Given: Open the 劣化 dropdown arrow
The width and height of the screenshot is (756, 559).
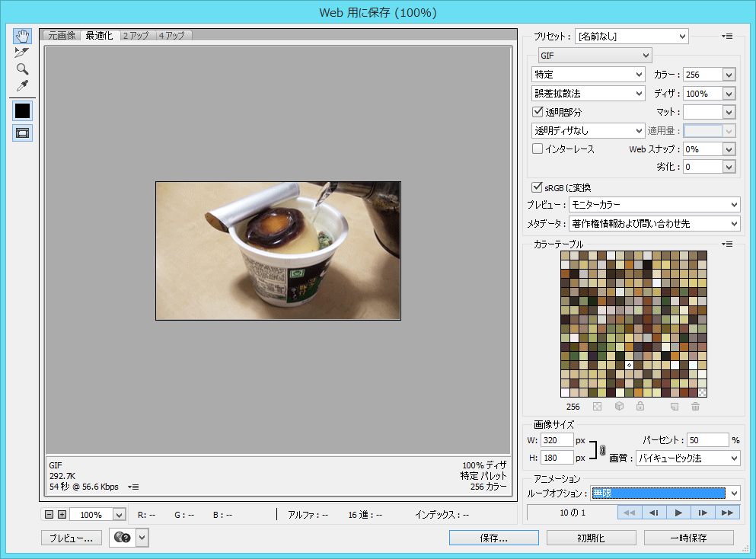Looking at the screenshot, I should coord(729,167).
